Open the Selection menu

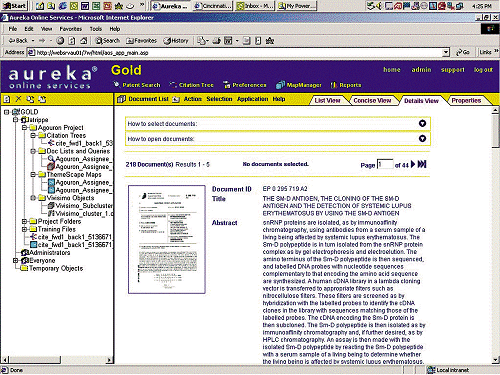tap(219, 99)
